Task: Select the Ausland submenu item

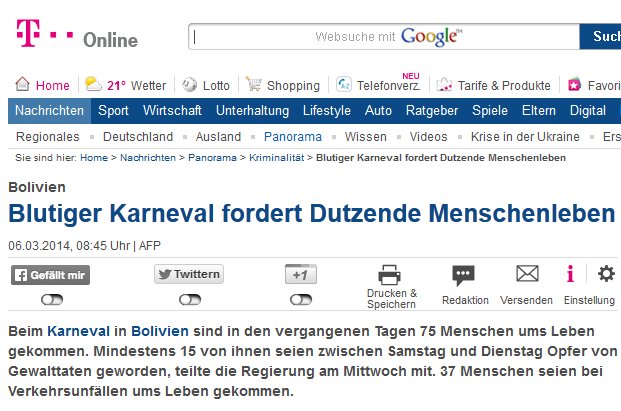Action: click(218, 137)
